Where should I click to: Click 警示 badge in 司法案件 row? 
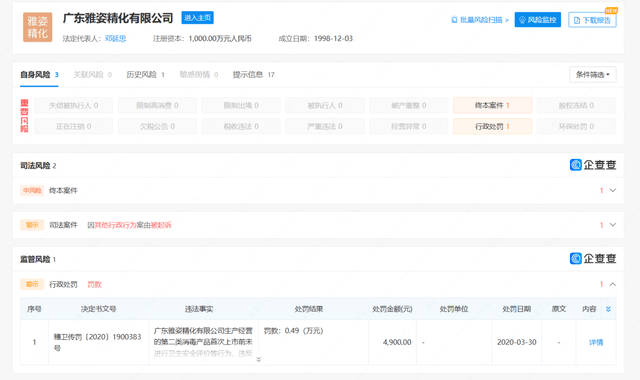click(32, 225)
